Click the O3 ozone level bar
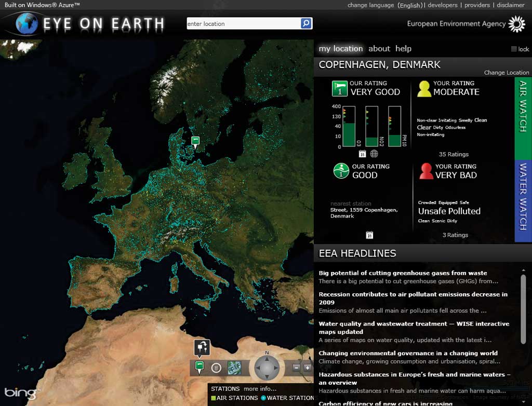The height and width of the screenshot is (406, 532). [x=349, y=127]
